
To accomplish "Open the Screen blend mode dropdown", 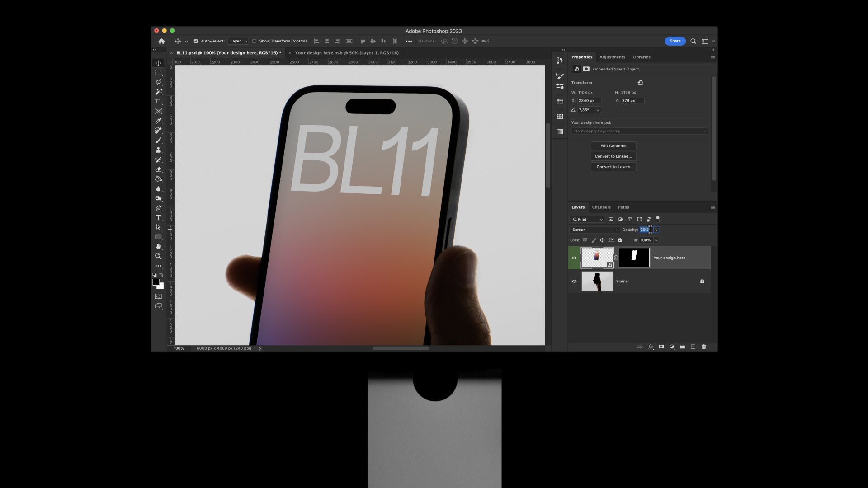I will (594, 230).
